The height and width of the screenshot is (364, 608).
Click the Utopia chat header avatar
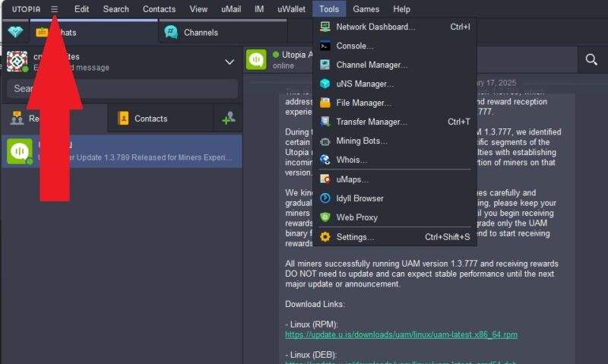click(256, 59)
